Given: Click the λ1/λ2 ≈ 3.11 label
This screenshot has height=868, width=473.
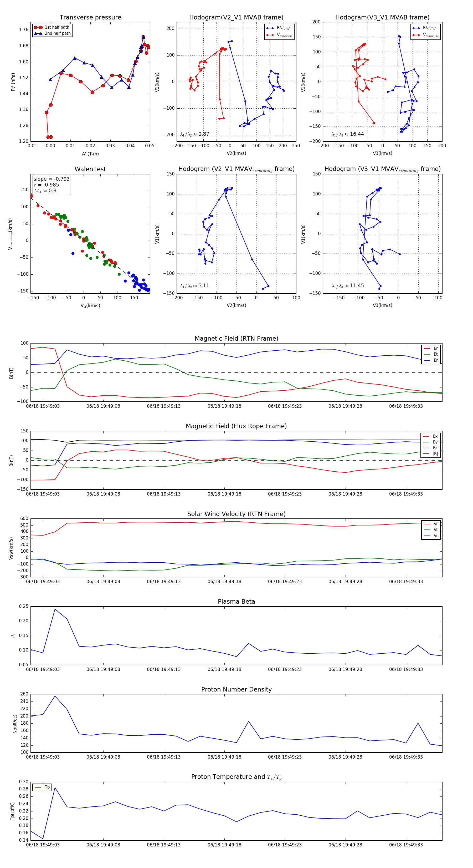Looking at the screenshot, I should coord(194,286).
